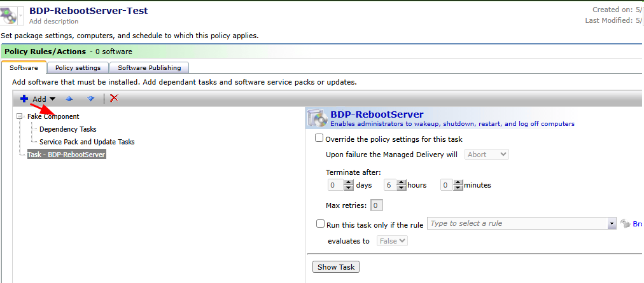Increase the days stepper value
The width and height of the screenshot is (644, 283).
[349, 183]
